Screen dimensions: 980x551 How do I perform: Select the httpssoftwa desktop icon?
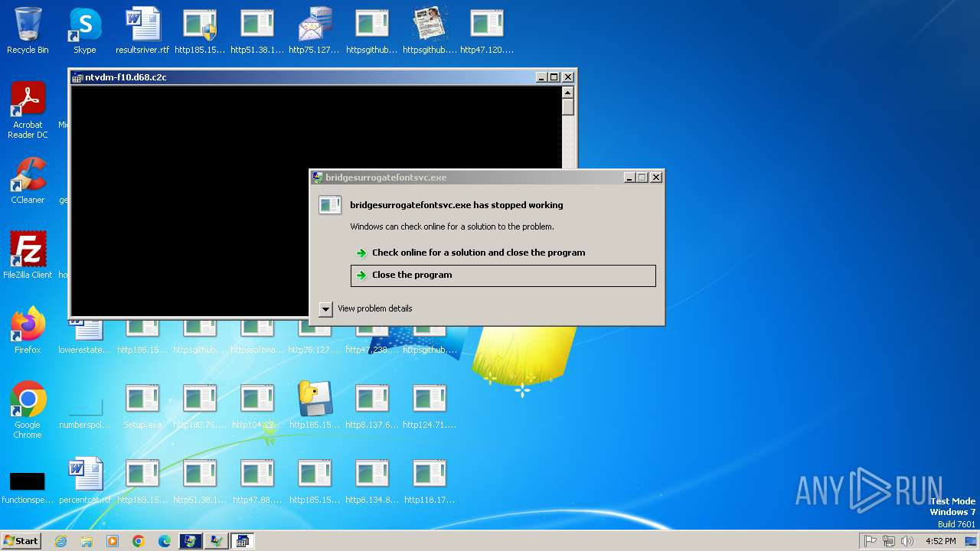click(x=257, y=338)
